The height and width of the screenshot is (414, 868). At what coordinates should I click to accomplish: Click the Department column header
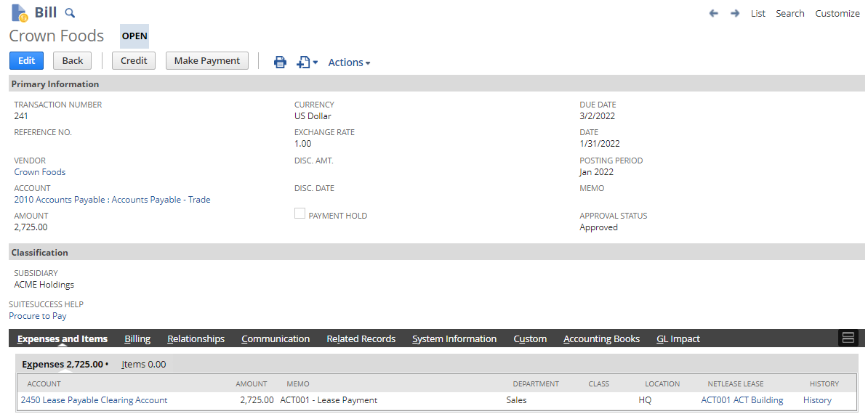pyautogui.click(x=536, y=383)
